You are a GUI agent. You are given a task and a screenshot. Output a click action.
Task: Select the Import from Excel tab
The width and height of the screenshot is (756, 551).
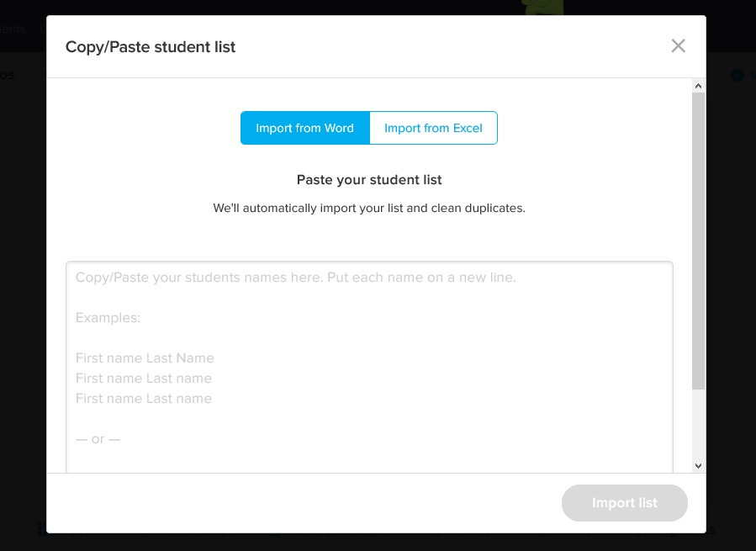pos(433,128)
